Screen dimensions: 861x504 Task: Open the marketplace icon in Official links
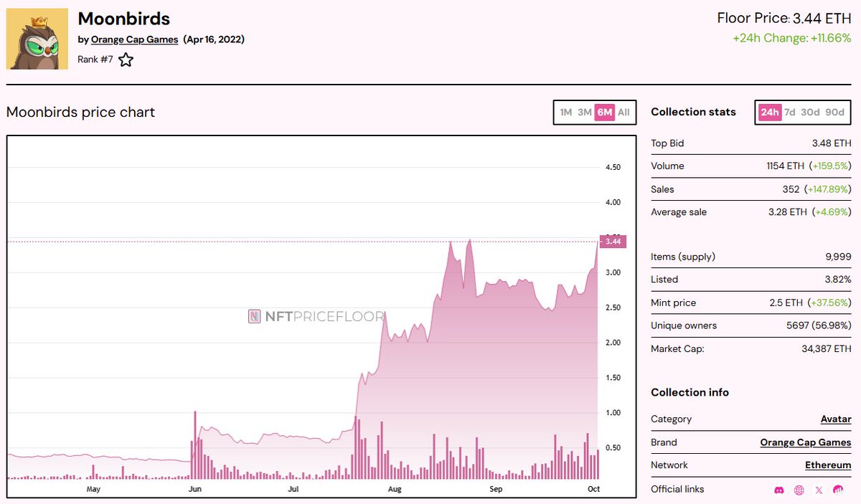click(838, 490)
